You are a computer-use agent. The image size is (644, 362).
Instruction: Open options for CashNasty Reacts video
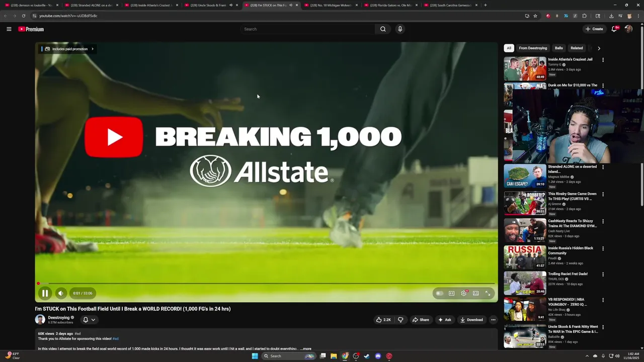[603, 221]
